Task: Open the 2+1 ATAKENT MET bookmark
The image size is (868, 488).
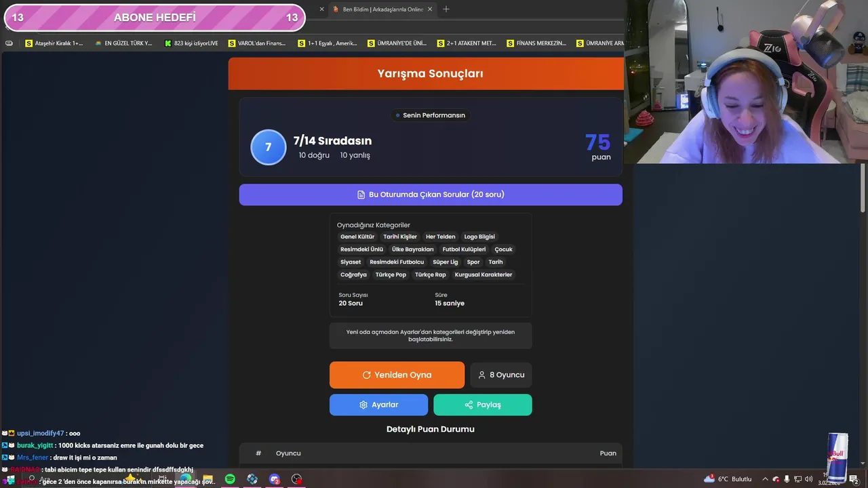Action: [x=467, y=43]
